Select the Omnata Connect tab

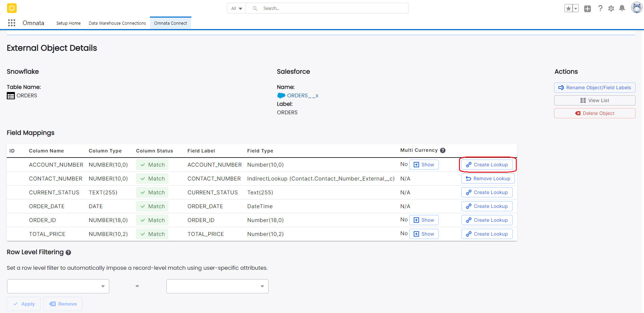click(x=170, y=23)
